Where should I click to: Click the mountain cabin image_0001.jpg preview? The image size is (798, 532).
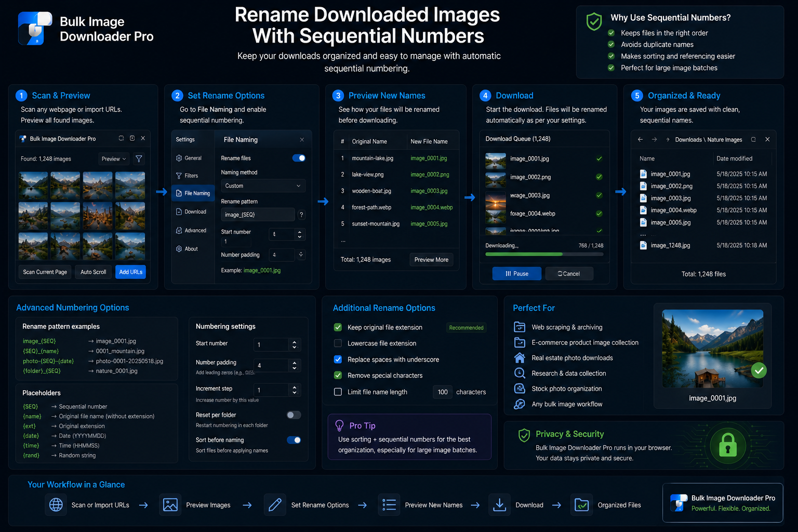point(713,348)
